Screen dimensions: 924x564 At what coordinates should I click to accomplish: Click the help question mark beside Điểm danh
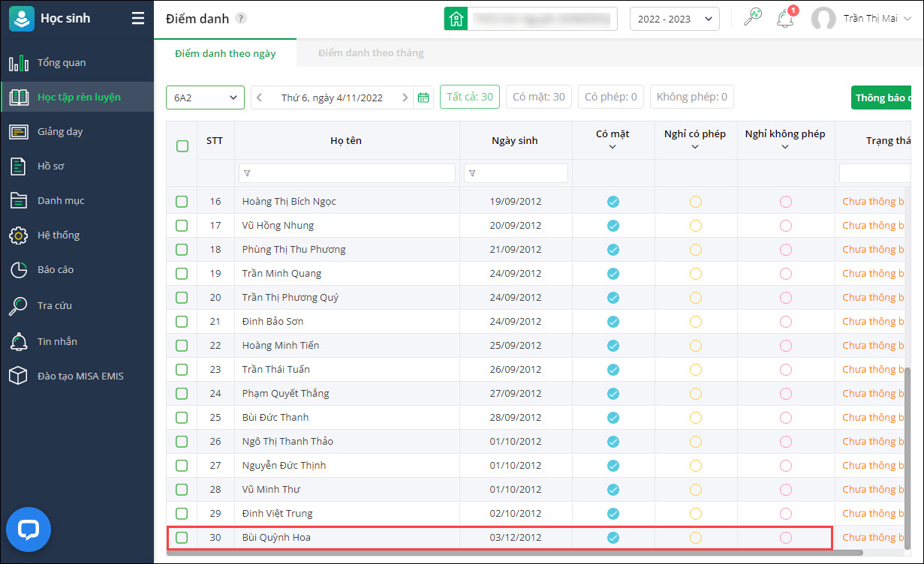pos(240,19)
